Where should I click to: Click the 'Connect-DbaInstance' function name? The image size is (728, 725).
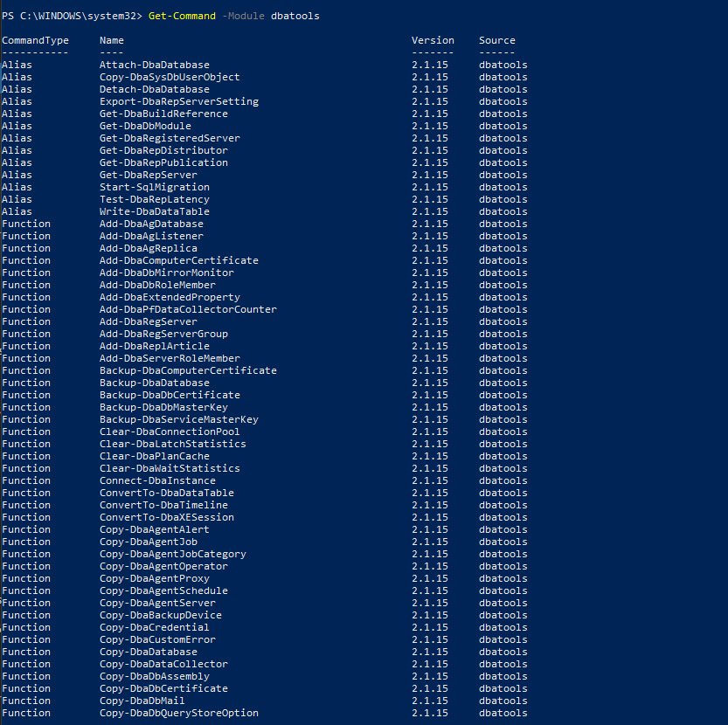[158, 480]
